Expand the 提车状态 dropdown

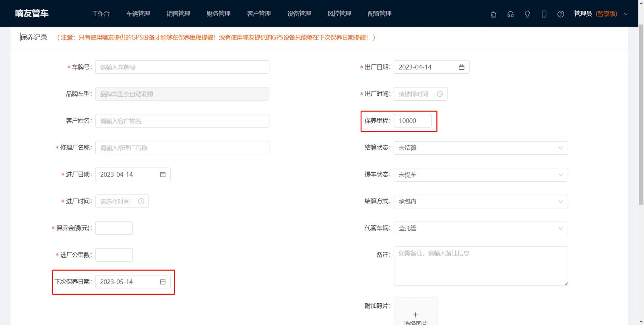(481, 175)
